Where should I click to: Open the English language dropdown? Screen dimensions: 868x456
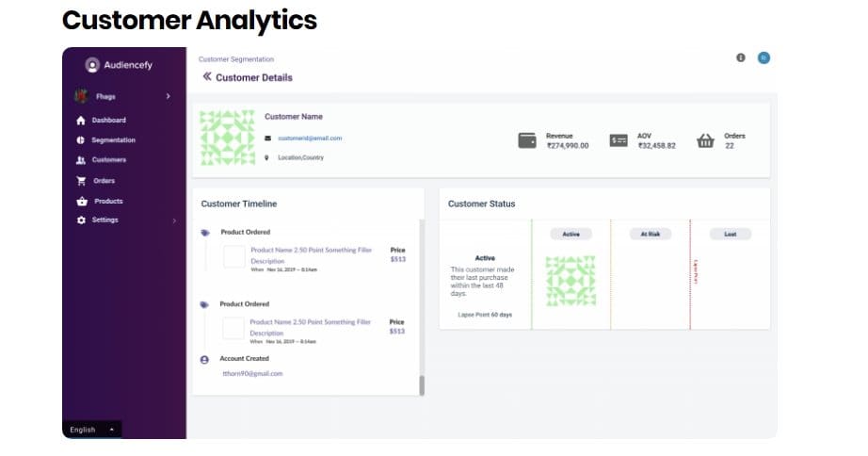92,430
